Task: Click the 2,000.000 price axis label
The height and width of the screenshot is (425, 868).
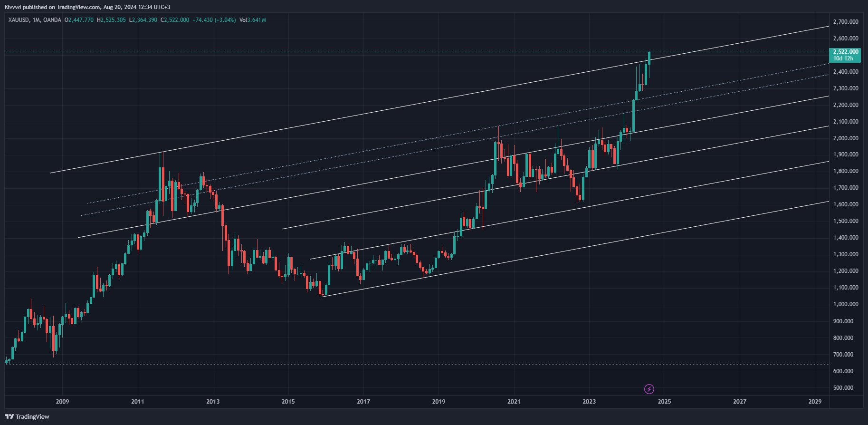Action: (846, 138)
